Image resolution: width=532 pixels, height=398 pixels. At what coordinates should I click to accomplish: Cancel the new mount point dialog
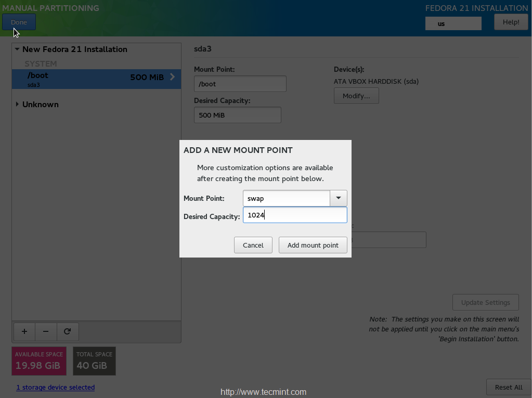pyautogui.click(x=253, y=245)
